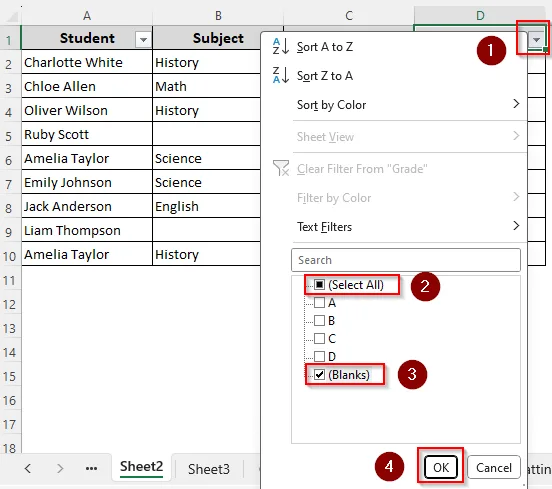Select column D header

pos(480,16)
